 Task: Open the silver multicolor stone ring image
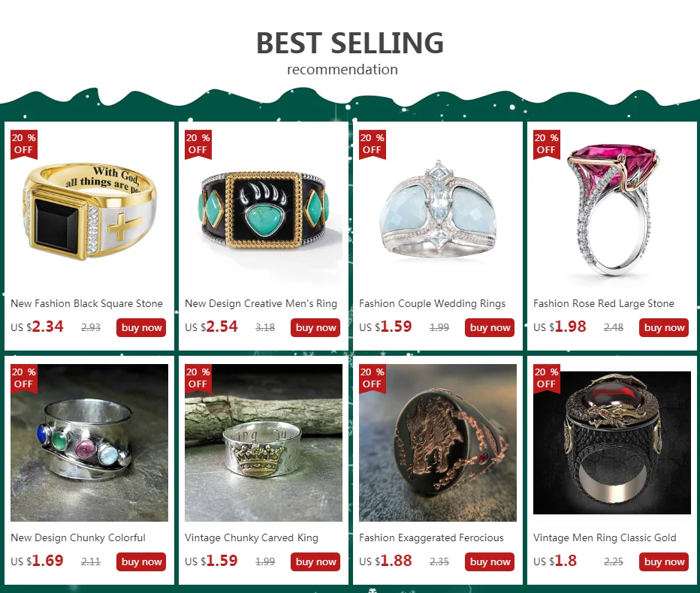(89, 443)
